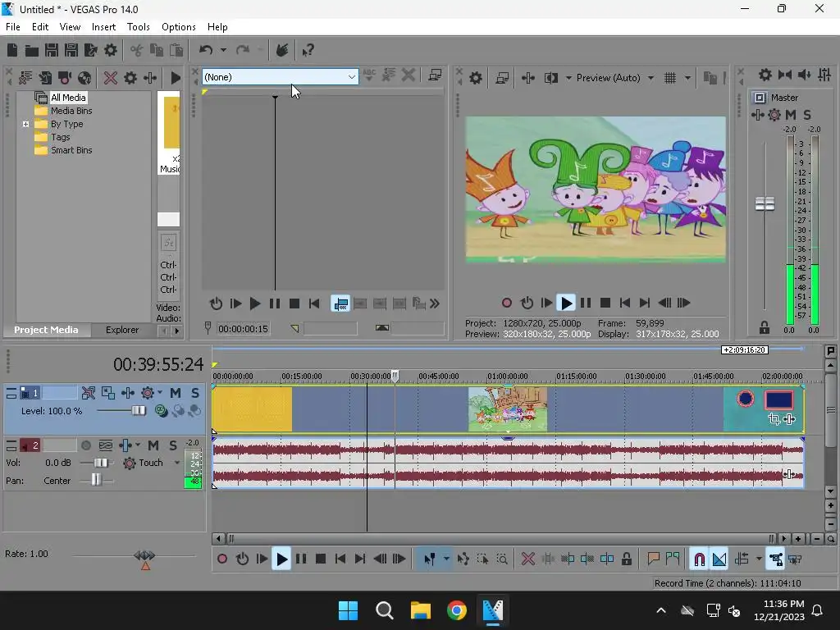Launch Google Chrome from the taskbar
Viewport: 840px width, 630px height.
tap(456, 610)
